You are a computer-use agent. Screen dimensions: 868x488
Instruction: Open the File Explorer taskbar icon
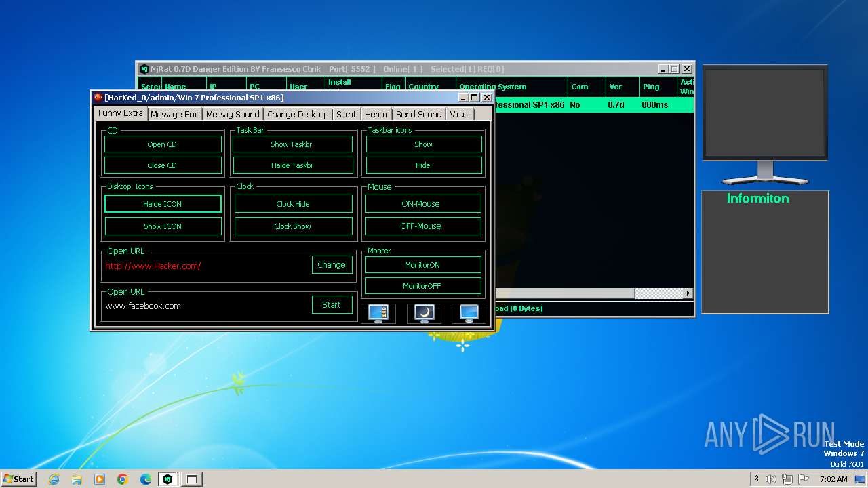pyautogui.click(x=77, y=479)
